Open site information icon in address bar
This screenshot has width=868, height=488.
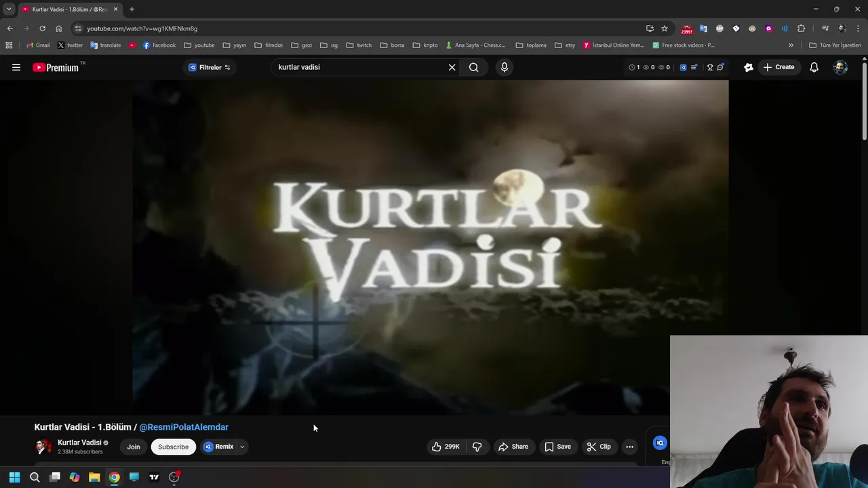coord(78,28)
